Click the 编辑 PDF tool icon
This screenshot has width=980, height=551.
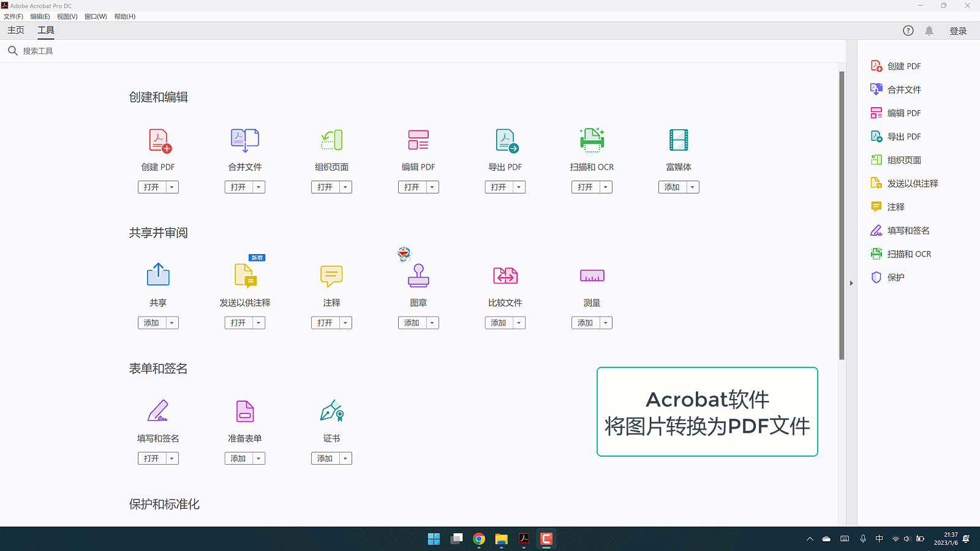click(418, 140)
